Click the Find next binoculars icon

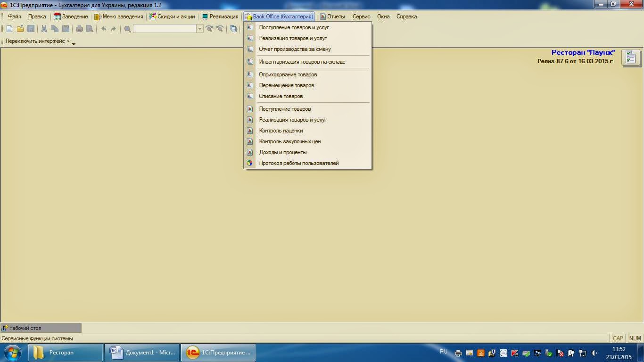point(209,29)
